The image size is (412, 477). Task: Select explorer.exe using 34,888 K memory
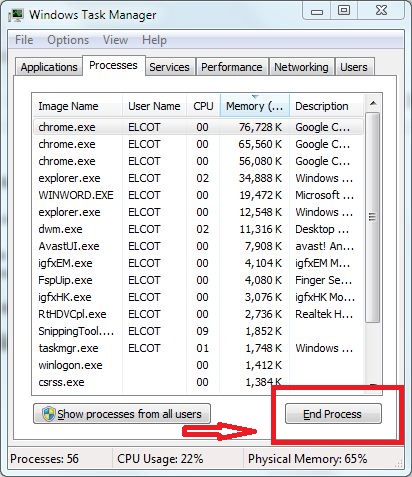coord(198,178)
